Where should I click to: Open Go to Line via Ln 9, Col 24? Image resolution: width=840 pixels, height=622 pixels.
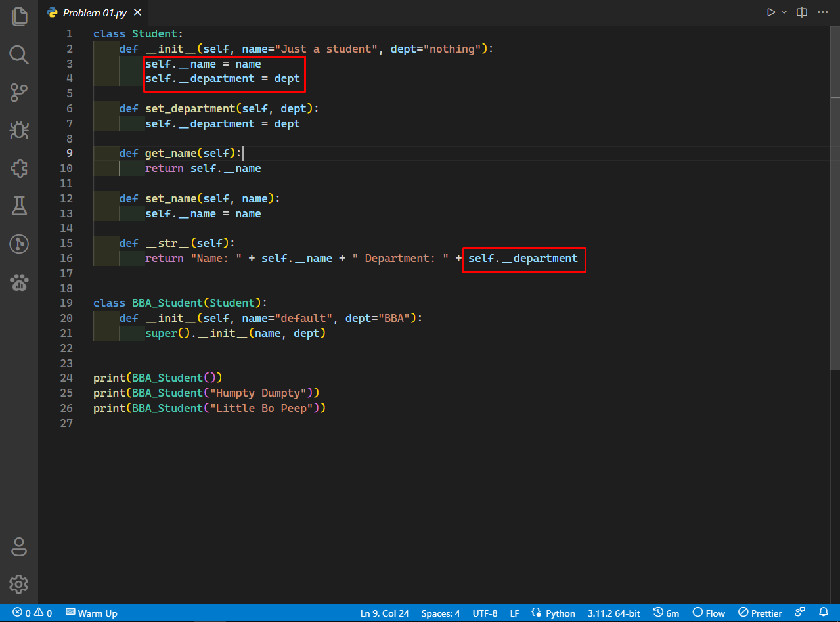click(384, 613)
